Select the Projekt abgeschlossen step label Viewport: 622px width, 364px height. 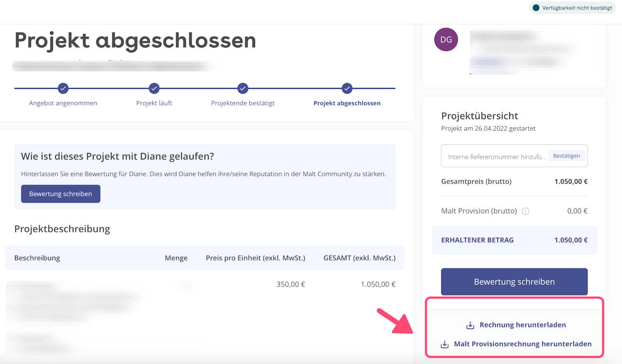347,103
